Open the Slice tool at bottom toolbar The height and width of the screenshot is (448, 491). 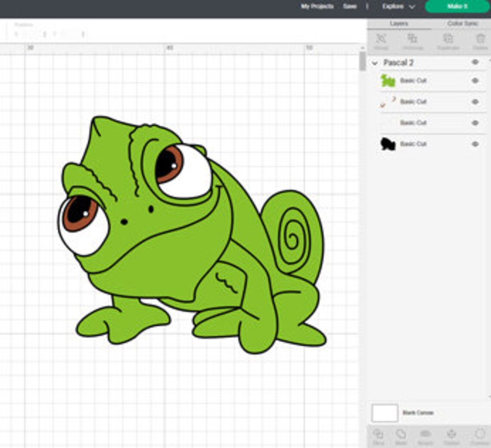[x=379, y=435]
